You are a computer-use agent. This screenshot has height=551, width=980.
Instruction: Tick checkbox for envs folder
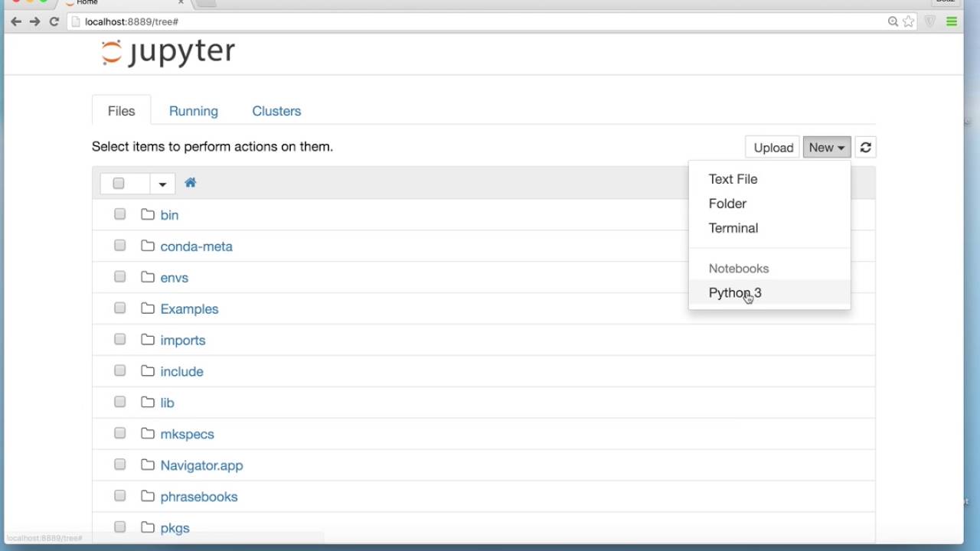(x=120, y=277)
